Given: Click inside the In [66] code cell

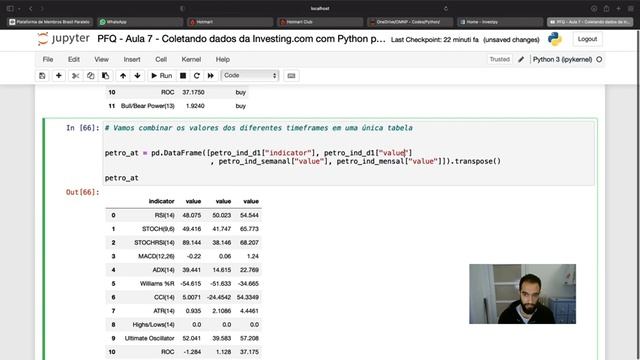Looking at the screenshot, I should tap(349, 153).
